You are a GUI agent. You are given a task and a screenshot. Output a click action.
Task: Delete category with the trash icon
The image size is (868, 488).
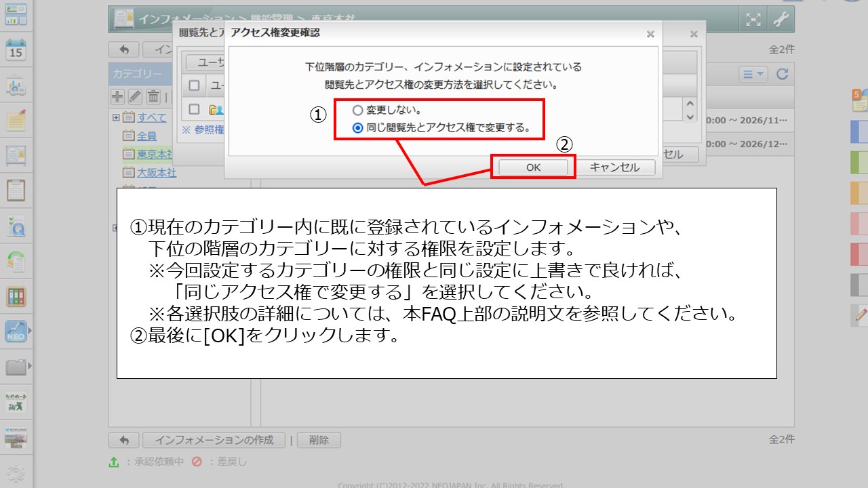coord(153,96)
